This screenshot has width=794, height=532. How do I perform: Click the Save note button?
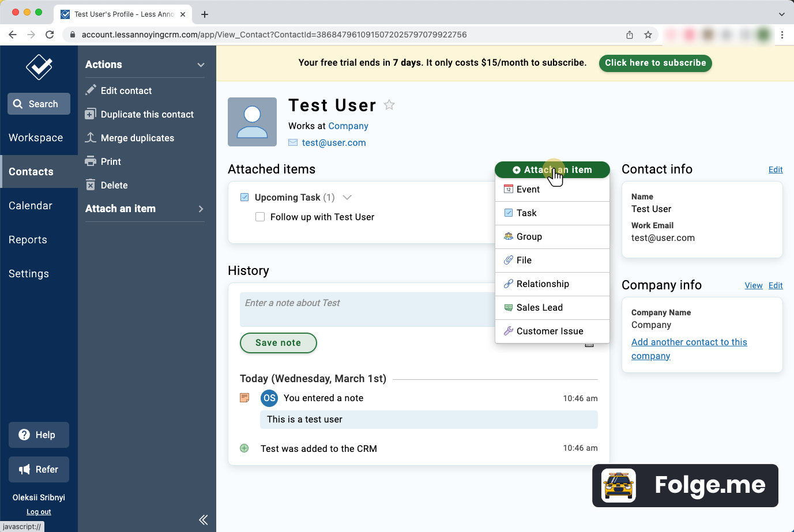tap(278, 343)
